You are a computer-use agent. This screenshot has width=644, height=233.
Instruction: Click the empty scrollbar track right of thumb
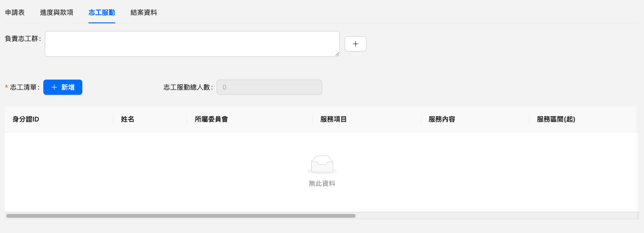pyautogui.click(x=495, y=216)
